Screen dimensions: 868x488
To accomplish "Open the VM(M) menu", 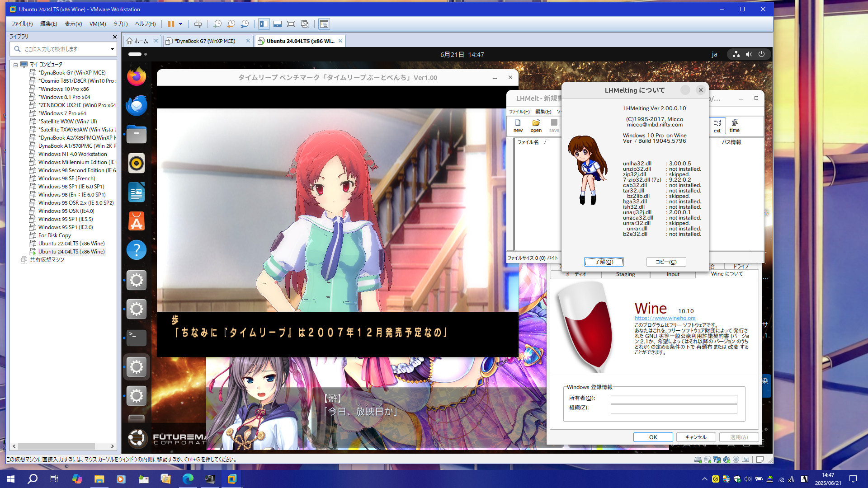I will coord(98,24).
